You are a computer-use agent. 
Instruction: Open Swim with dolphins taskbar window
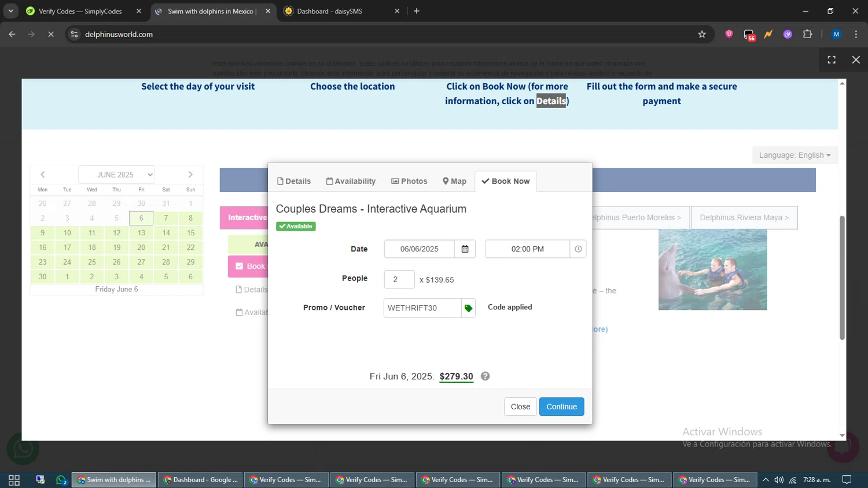pyautogui.click(x=114, y=480)
